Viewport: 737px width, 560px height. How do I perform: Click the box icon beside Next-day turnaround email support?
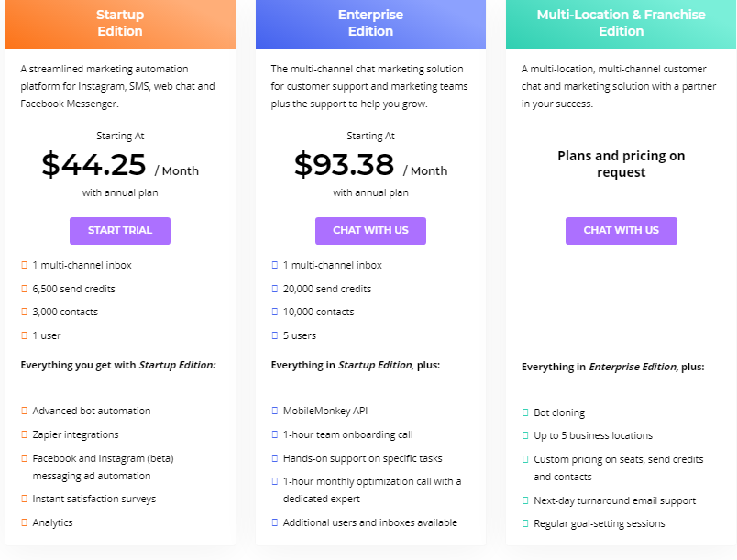pos(525,501)
